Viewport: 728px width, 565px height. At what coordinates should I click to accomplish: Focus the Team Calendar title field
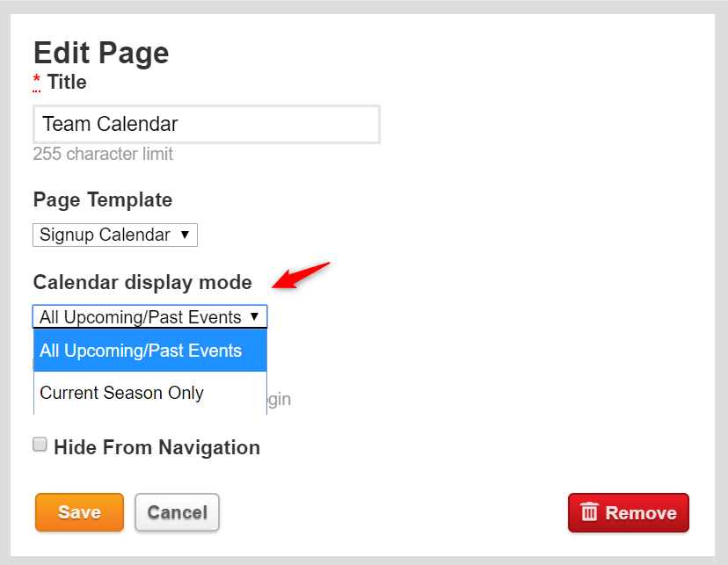click(206, 125)
